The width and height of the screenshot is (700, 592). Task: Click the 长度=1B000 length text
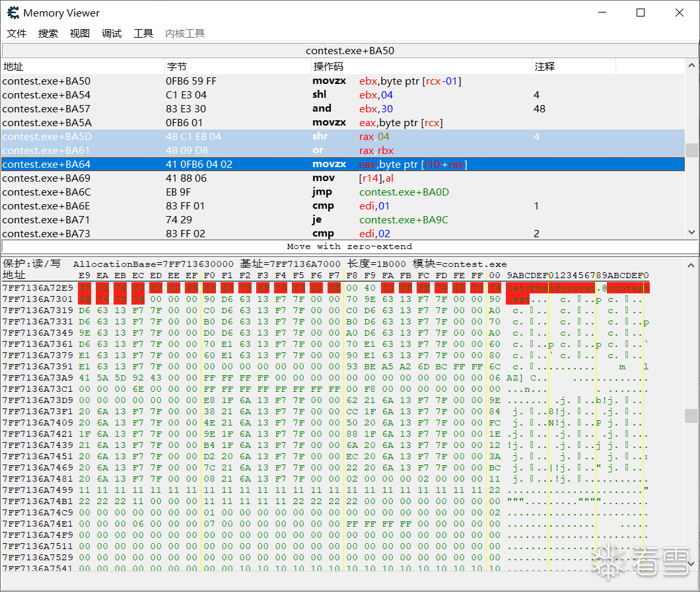click(377, 264)
